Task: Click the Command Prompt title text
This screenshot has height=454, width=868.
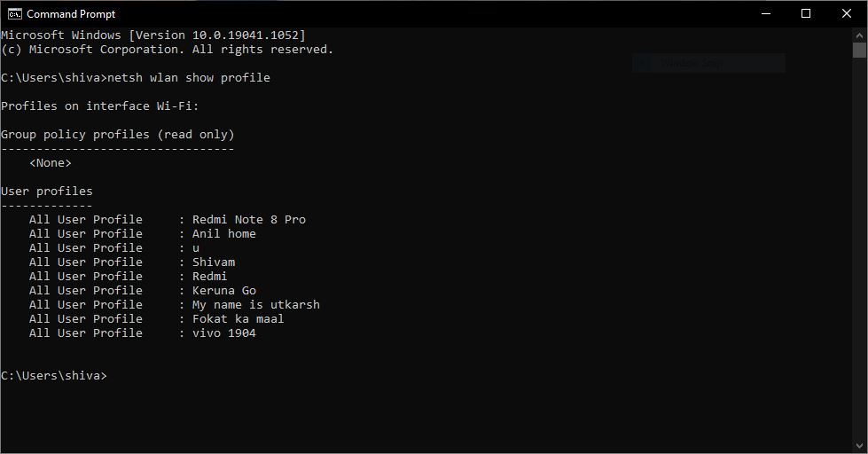Action: click(71, 14)
